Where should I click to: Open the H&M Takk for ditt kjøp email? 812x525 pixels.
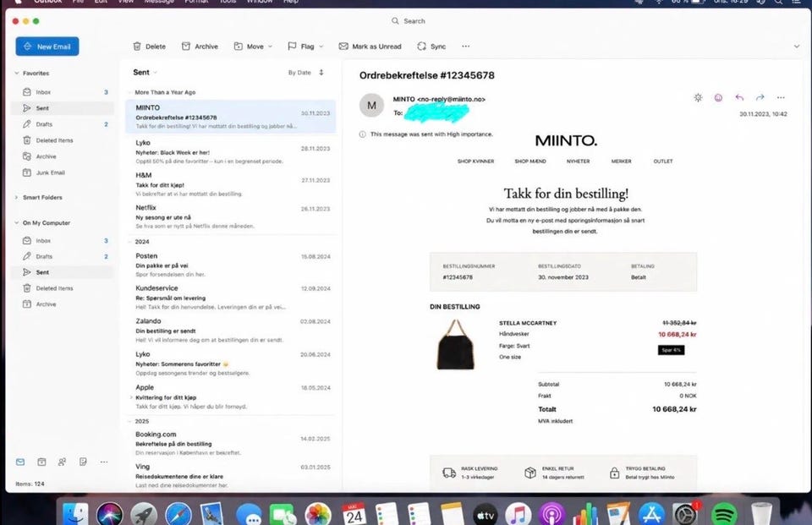pyautogui.click(x=231, y=183)
